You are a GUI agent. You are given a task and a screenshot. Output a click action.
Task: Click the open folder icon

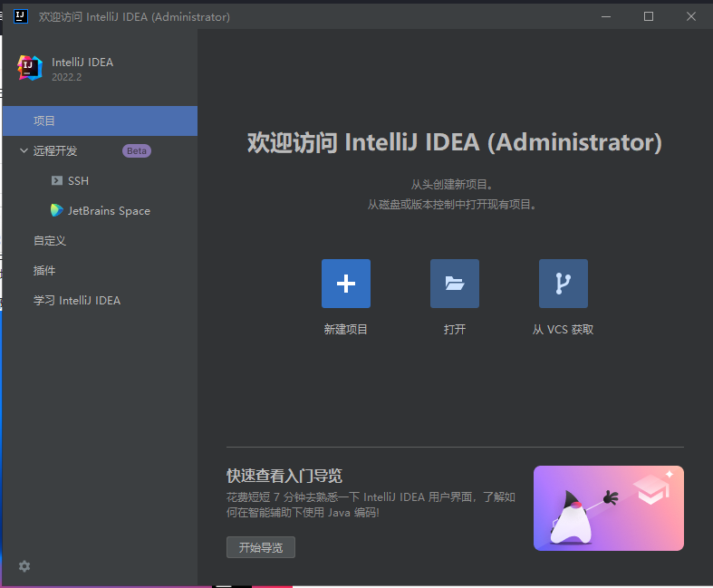(x=454, y=284)
